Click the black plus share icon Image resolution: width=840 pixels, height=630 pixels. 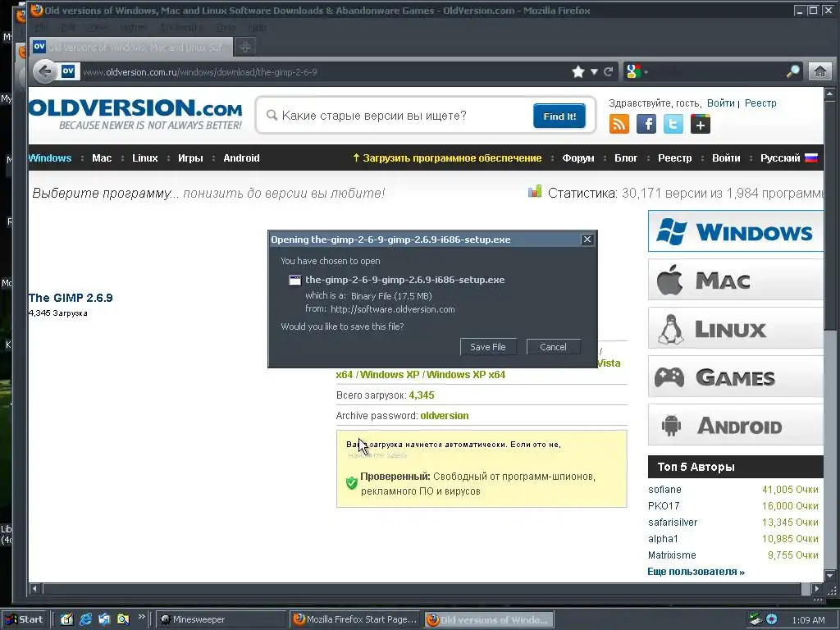point(701,124)
